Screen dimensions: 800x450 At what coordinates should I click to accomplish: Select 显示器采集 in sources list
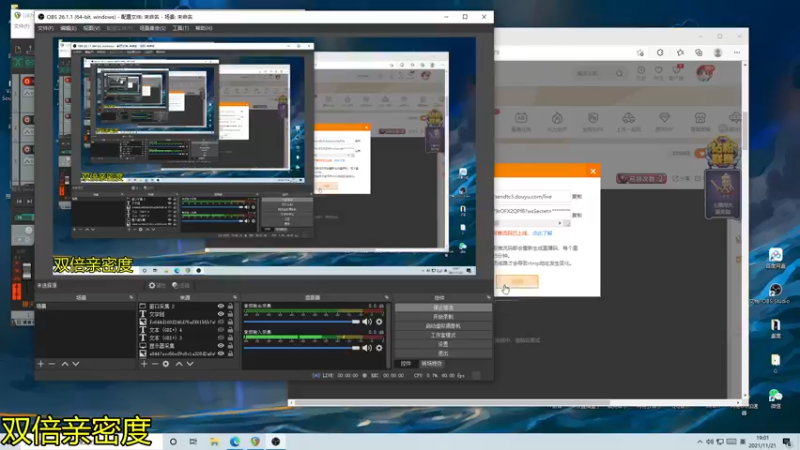pyautogui.click(x=186, y=345)
